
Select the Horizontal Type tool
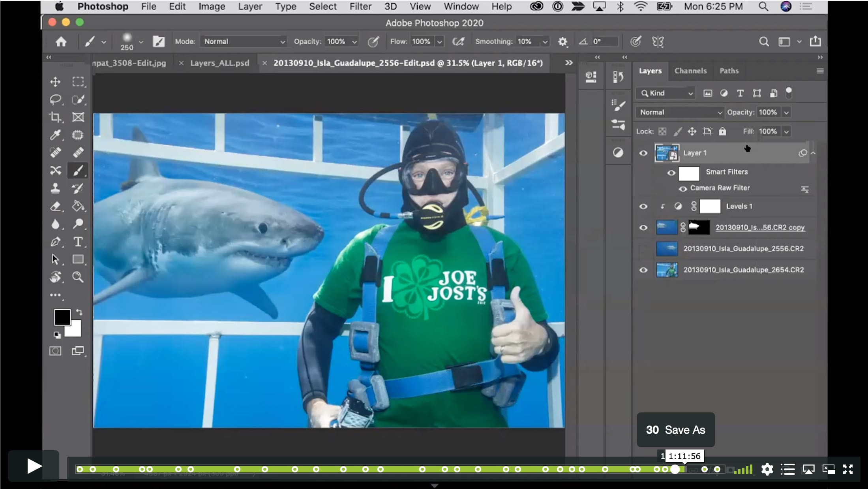(78, 242)
